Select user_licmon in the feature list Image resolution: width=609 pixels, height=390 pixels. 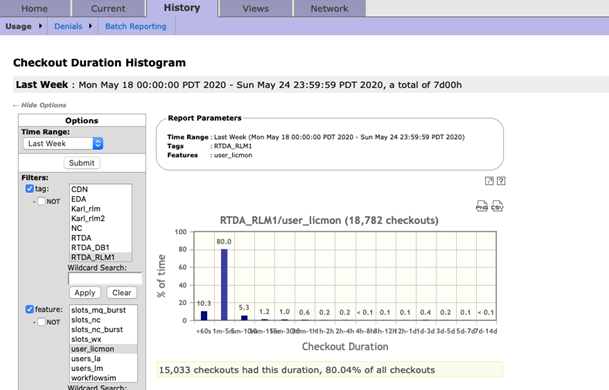[103, 349]
